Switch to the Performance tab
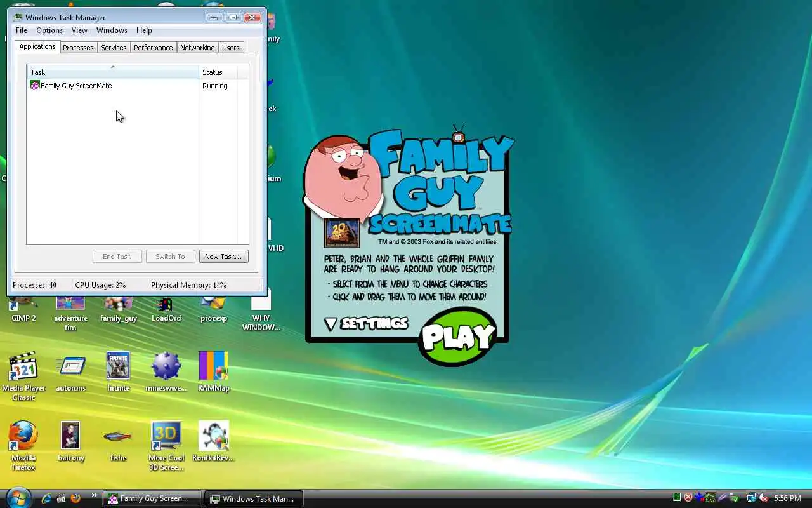This screenshot has width=812, height=508. click(153, 48)
